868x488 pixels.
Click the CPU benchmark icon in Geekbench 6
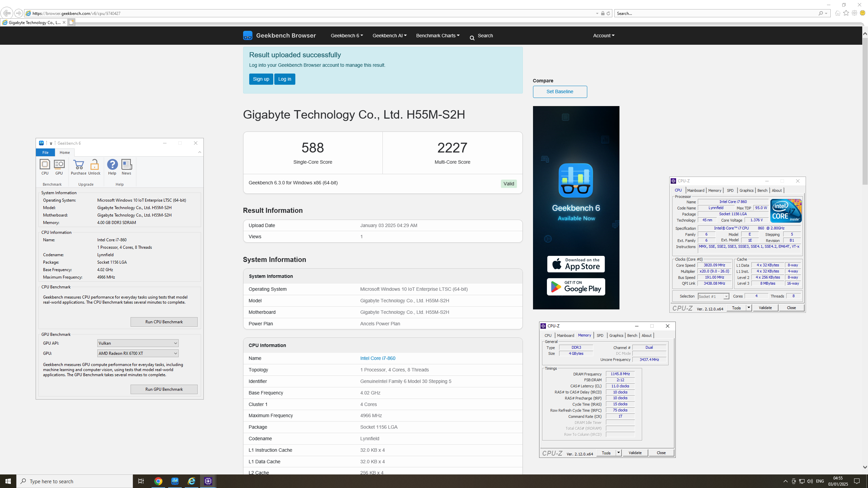pos(45,167)
